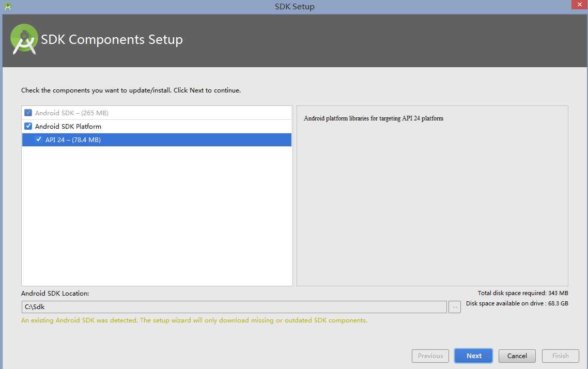
Task: Select the Android SDK – (265 MB) row
Action: (x=157, y=113)
